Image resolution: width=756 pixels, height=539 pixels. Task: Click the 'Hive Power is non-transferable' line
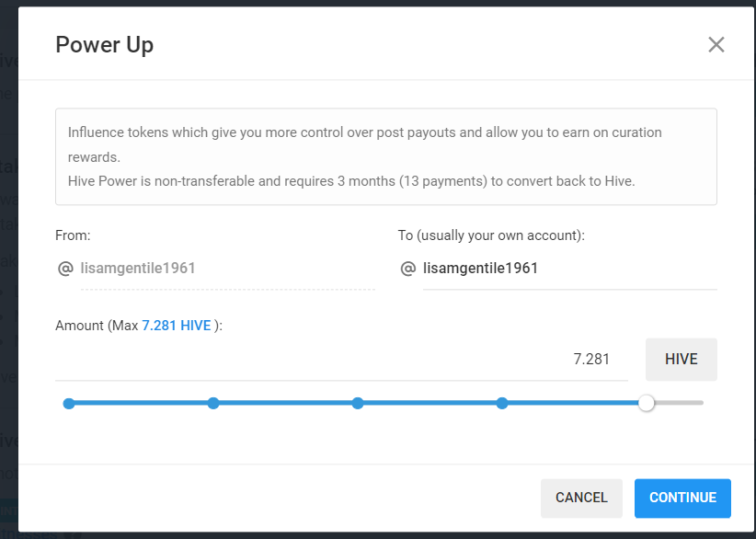(x=351, y=181)
